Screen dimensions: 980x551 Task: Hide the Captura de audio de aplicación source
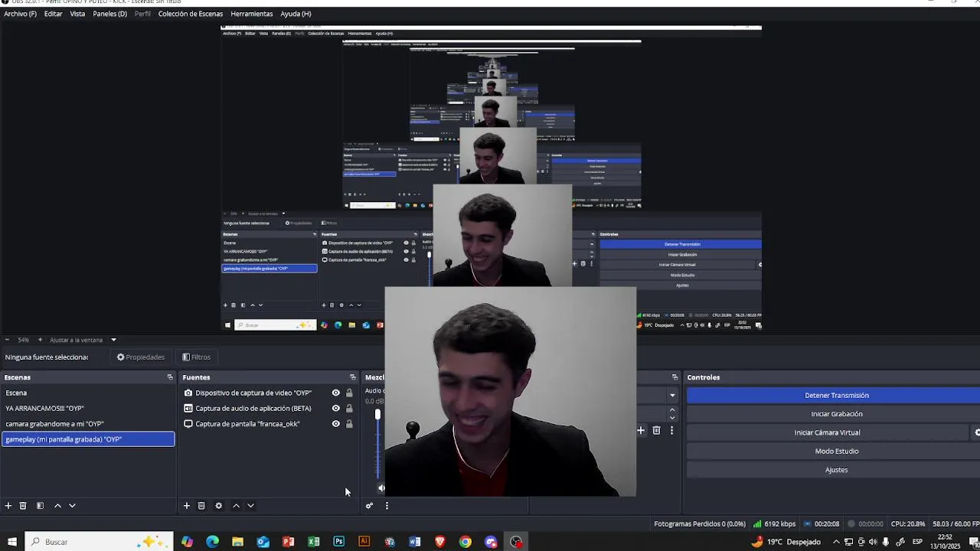pos(335,409)
